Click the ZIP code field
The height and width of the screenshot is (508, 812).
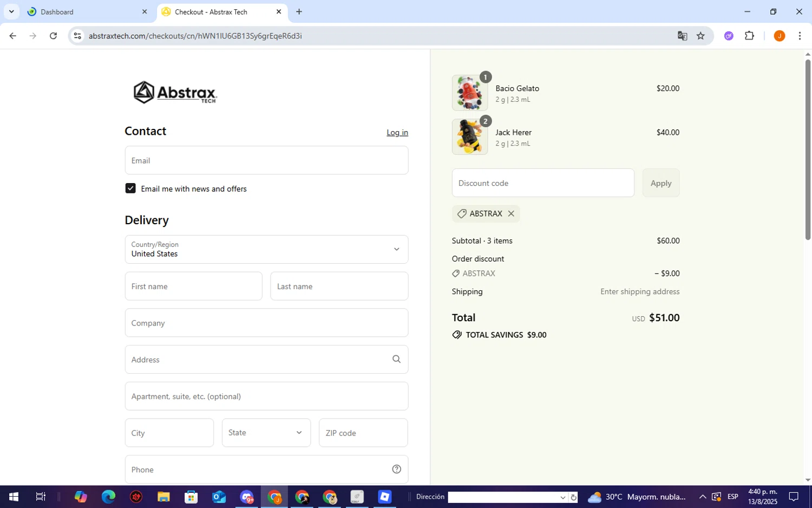click(363, 433)
